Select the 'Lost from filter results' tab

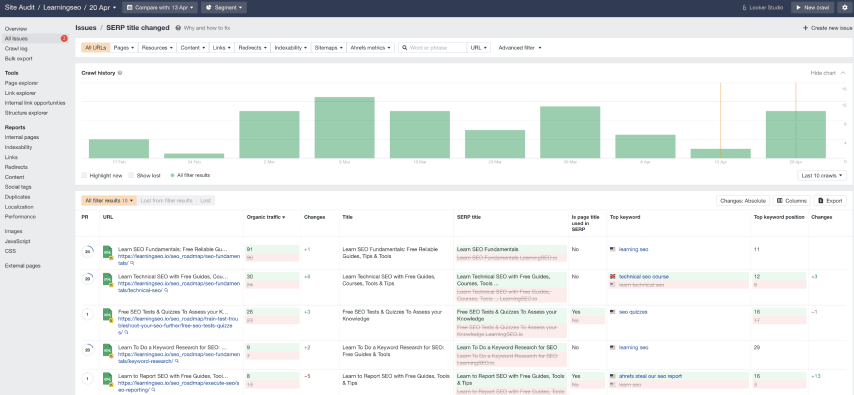click(x=167, y=201)
